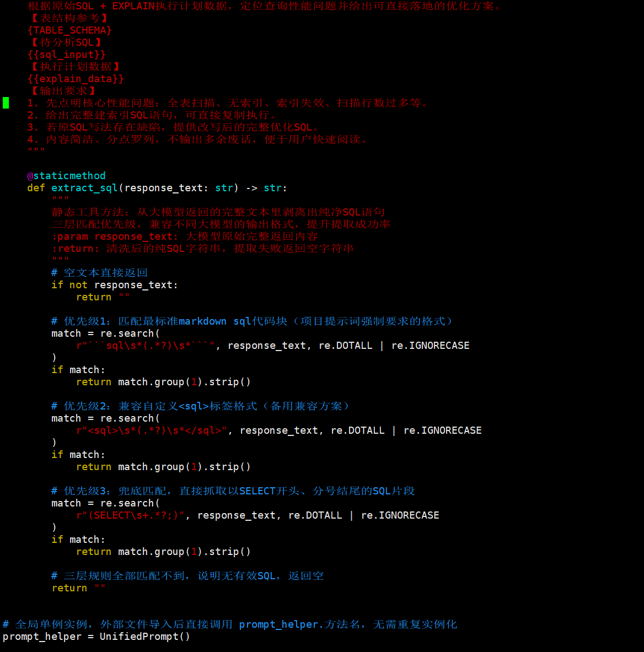Click the comment # 优先级2 about <sql>标签格式
This screenshot has width=644, height=652.
pyautogui.click(x=201, y=406)
